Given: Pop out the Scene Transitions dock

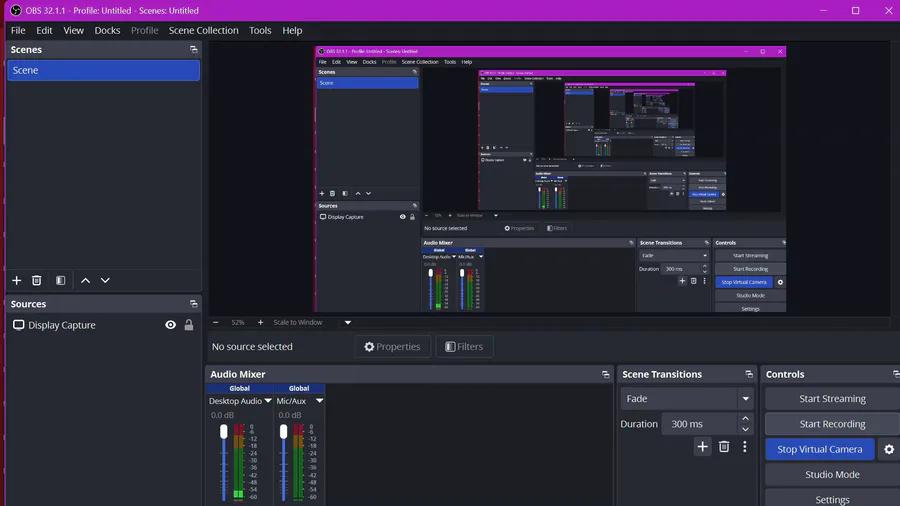Looking at the screenshot, I should [749, 374].
